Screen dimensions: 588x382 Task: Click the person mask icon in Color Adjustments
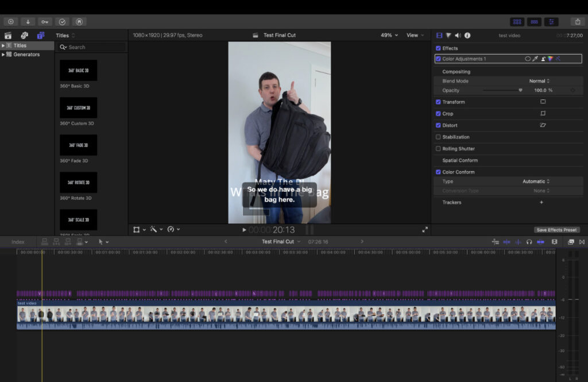coord(543,59)
